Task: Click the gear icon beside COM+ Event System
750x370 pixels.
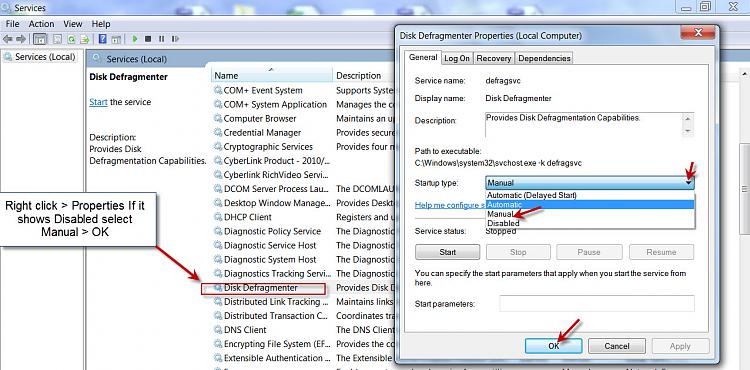Action: (218, 90)
